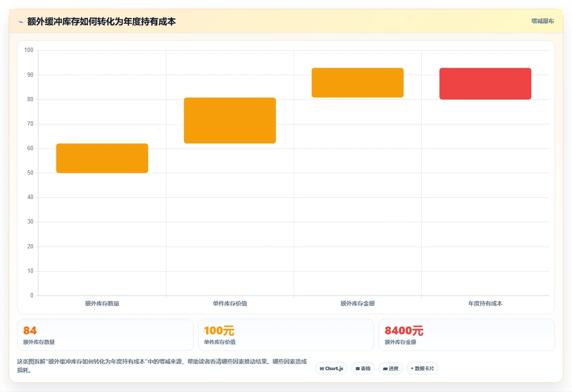Screen dimensions: 572x392
Task: Click the orange 额外库存金额 waterfall bar
Action: click(357, 83)
